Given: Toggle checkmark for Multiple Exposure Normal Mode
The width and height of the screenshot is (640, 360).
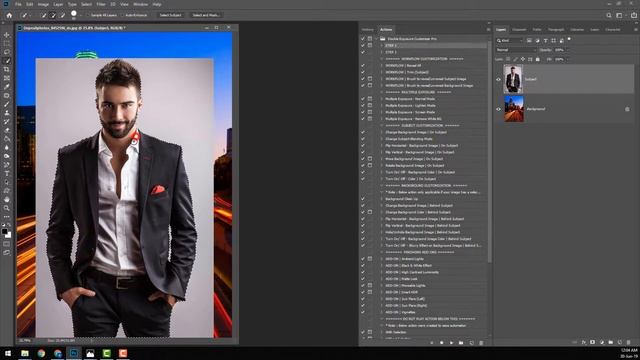Looking at the screenshot, I should click(x=363, y=99).
